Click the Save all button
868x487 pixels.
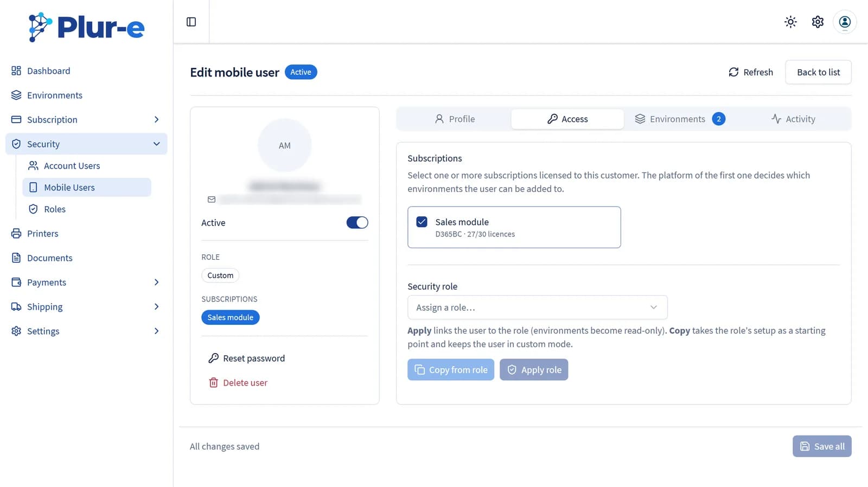tap(822, 446)
